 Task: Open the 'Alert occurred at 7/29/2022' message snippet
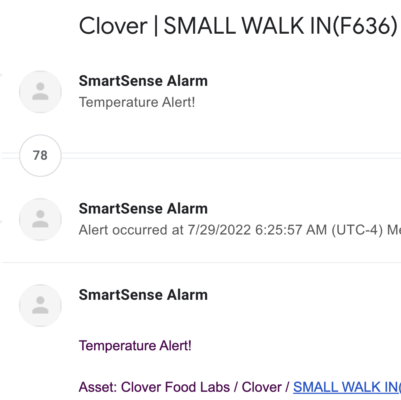click(x=240, y=230)
